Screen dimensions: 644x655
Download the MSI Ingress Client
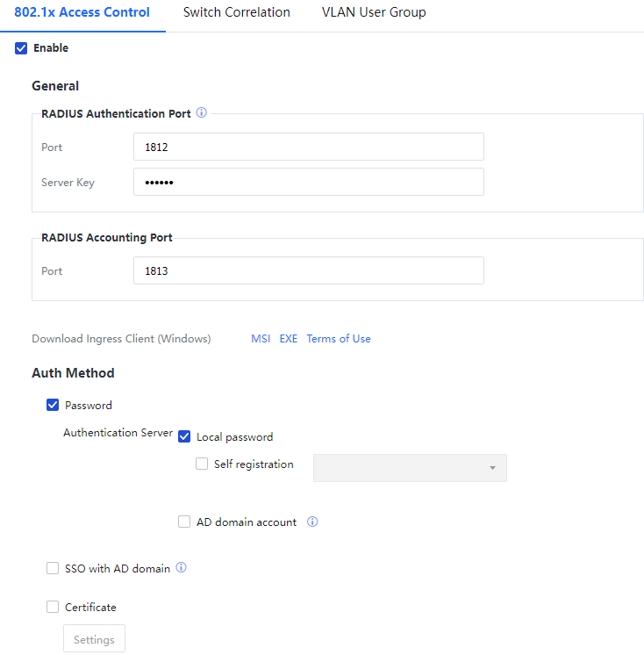[261, 339]
